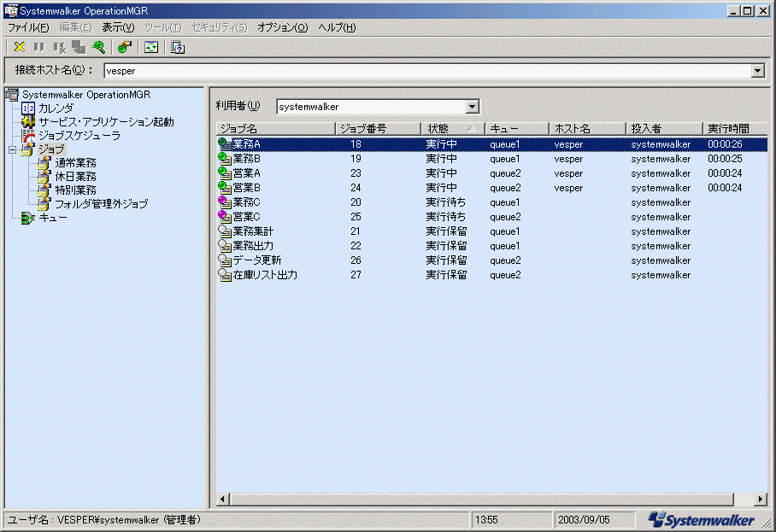Click the held-job icon of 業務出力

[x=225, y=246]
